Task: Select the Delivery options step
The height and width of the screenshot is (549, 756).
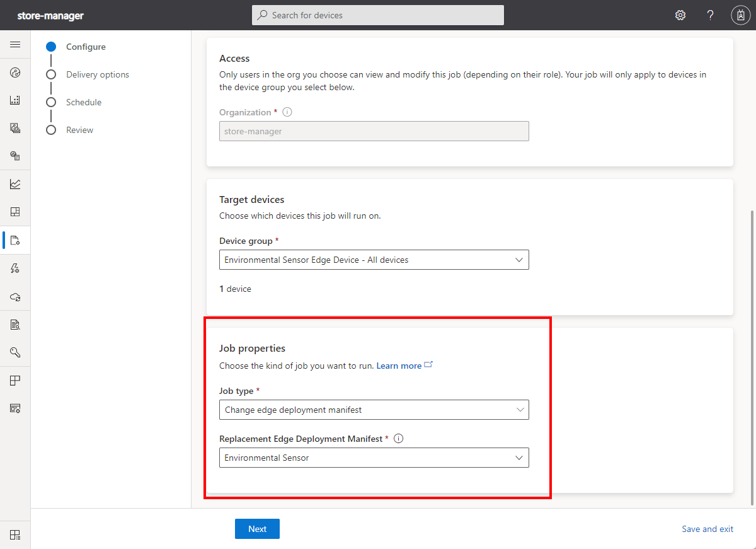Action: tap(98, 74)
